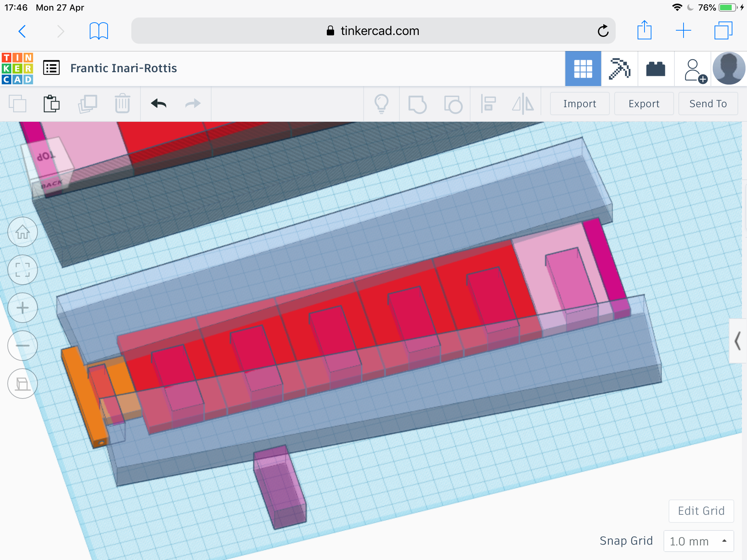Screen dimensions: 747x560
Task: Toggle orthographic perspective view
Action: (23, 384)
